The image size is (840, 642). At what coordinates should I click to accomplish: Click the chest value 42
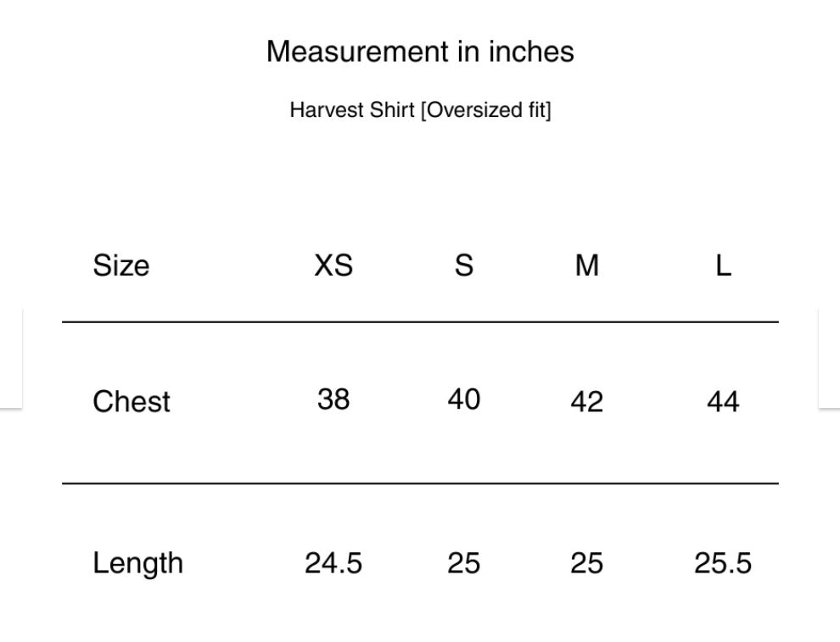point(586,401)
